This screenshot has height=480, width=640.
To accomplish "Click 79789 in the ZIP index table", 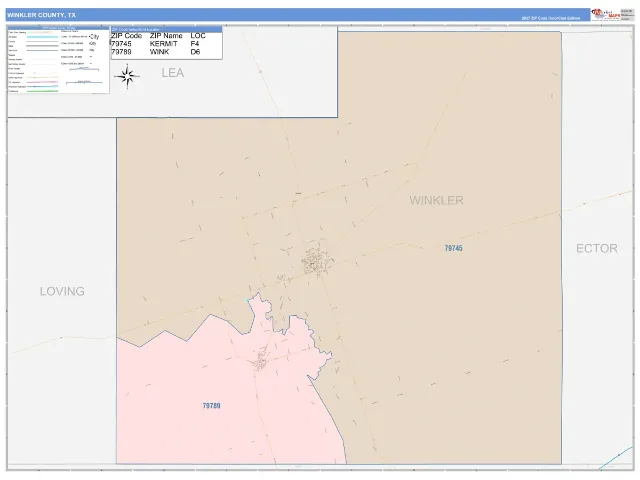I will pyautogui.click(x=121, y=52).
